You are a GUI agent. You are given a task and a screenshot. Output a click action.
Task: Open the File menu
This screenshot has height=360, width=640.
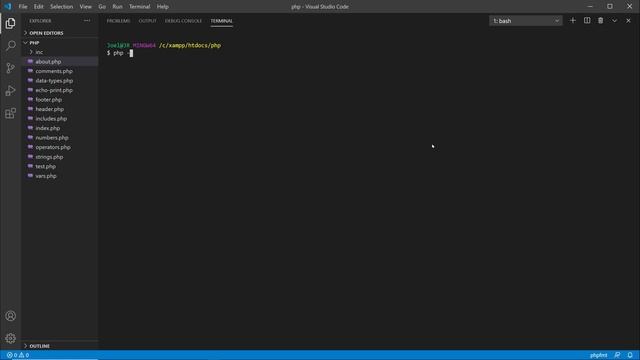click(23, 7)
